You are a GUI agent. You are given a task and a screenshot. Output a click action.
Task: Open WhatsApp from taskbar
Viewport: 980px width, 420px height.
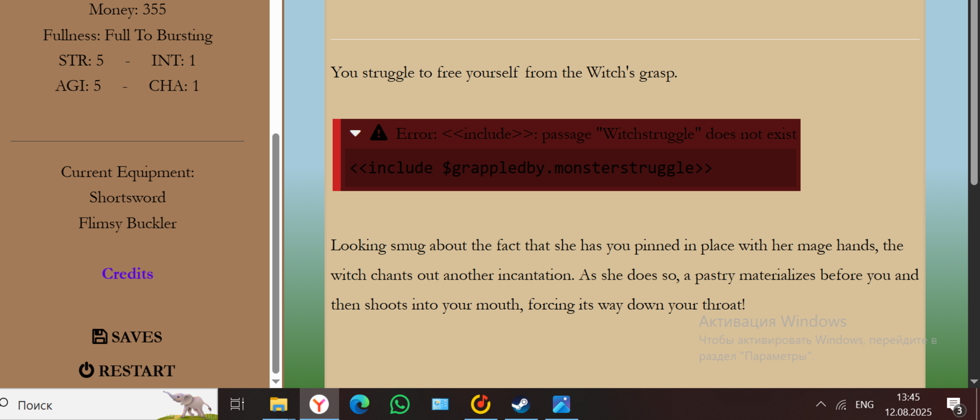click(x=400, y=404)
